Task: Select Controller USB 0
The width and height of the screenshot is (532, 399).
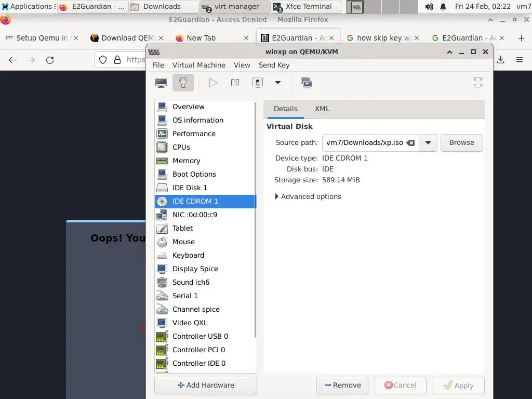Action: click(x=205, y=336)
